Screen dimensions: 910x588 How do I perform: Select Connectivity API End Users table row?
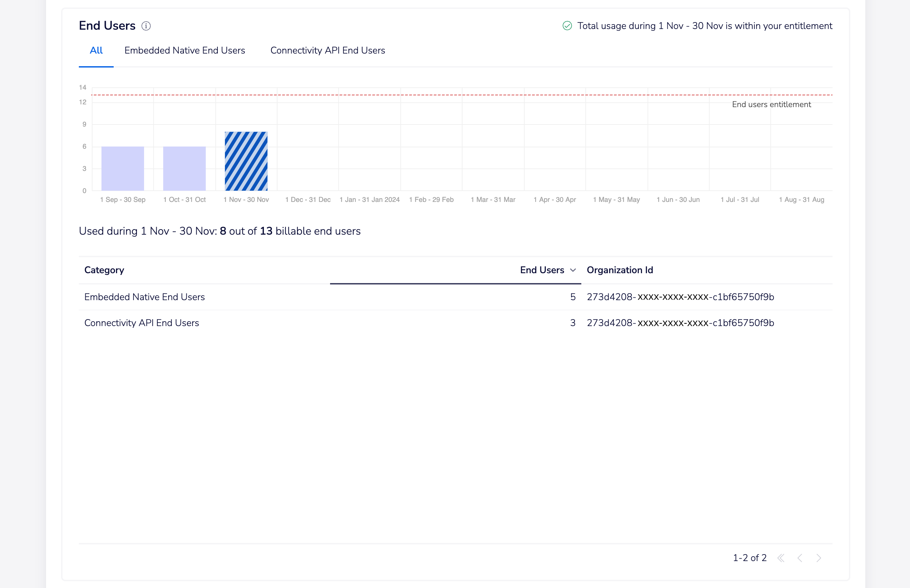141,323
